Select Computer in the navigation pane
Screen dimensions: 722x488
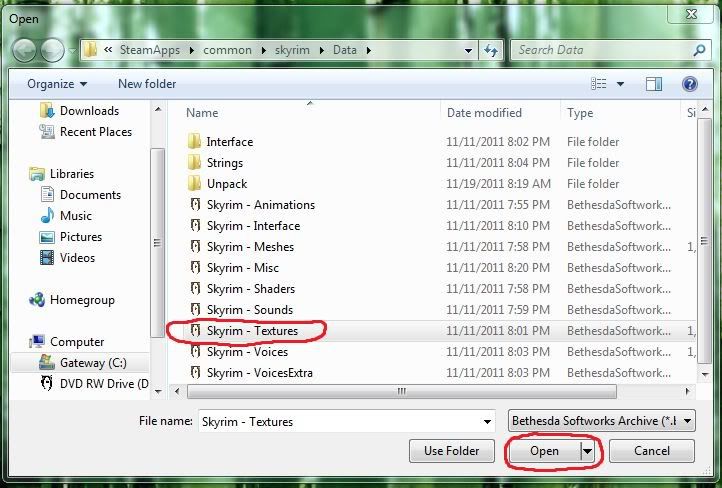point(77,342)
